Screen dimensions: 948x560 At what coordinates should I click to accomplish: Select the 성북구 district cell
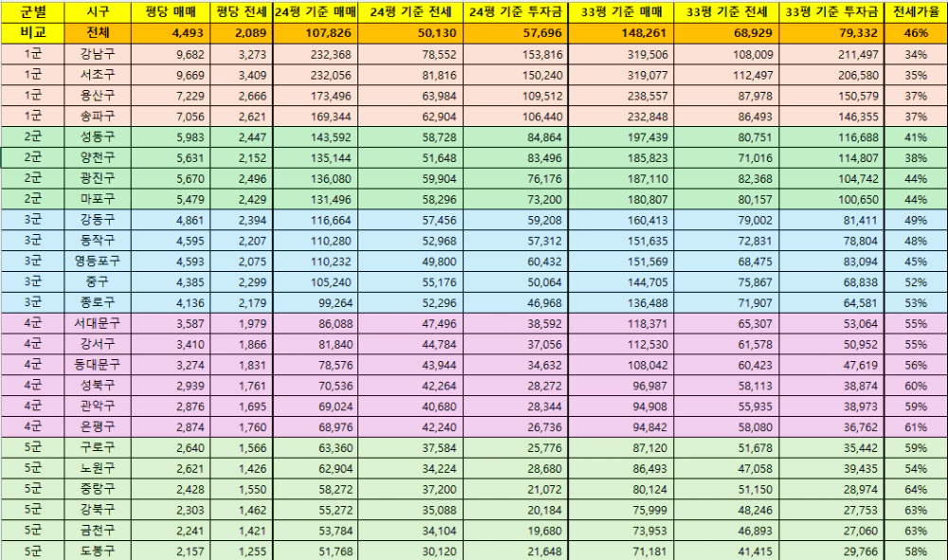click(98, 386)
